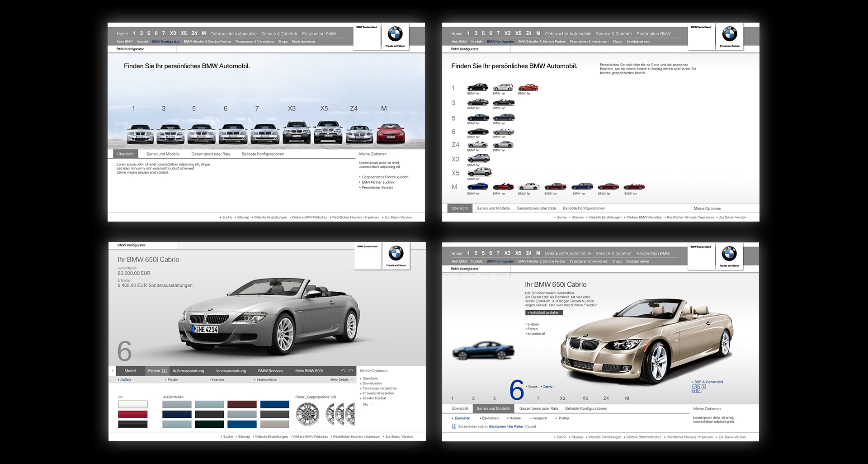Click the info icon beside the Farben tab
The image size is (868, 464).
pyautogui.click(x=165, y=371)
